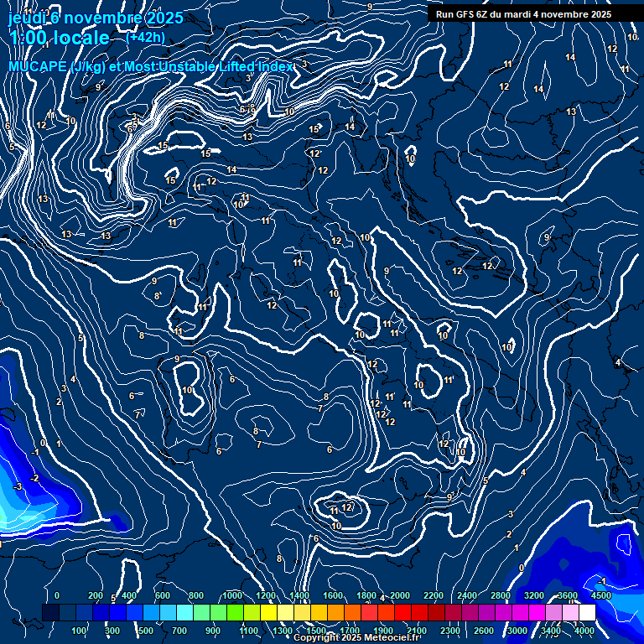Screen dimensions: 644x644
Task: Click the legend value '2200'
Action: pyautogui.click(x=434, y=595)
